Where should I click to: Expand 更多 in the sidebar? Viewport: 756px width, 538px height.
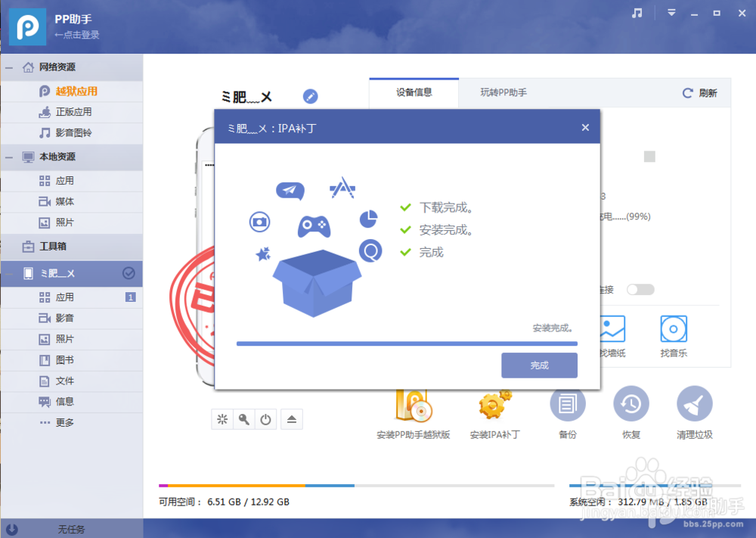point(71,423)
